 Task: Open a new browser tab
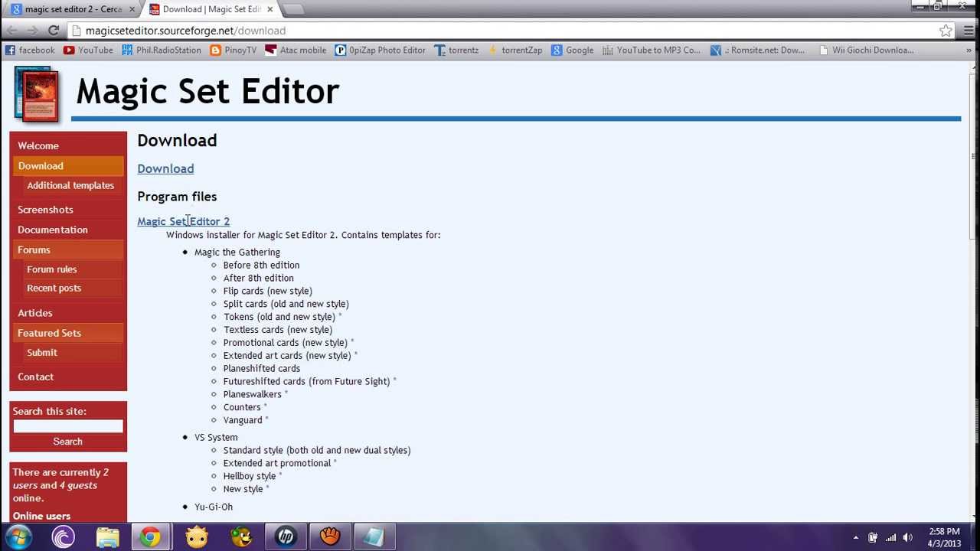pos(293,9)
